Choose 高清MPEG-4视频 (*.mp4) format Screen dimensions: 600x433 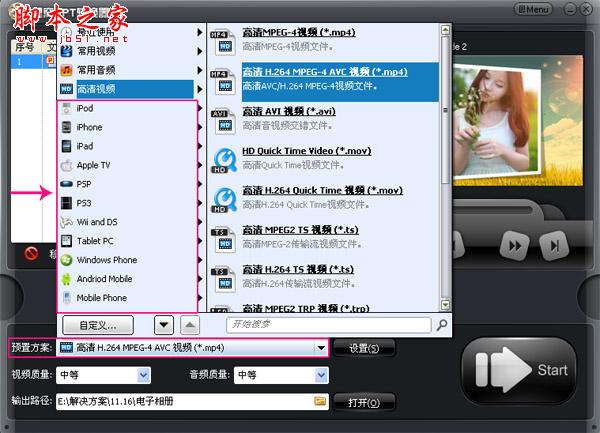click(x=299, y=33)
